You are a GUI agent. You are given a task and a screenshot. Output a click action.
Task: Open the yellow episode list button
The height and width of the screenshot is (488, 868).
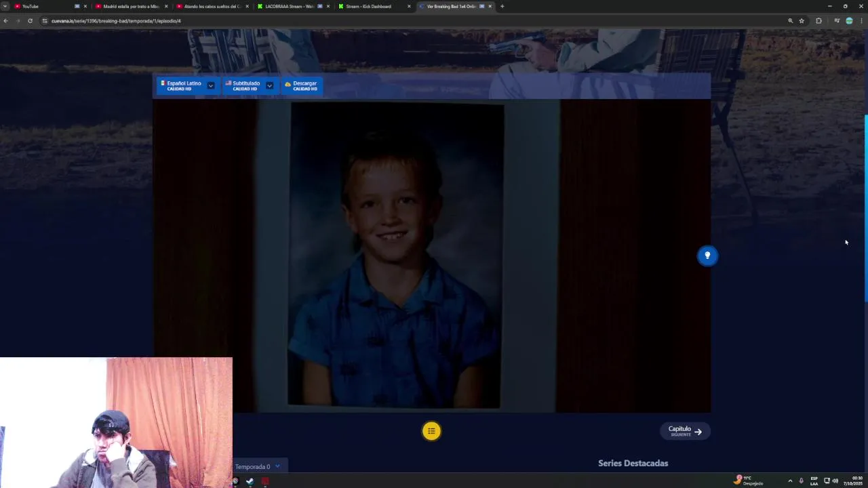(431, 431)
